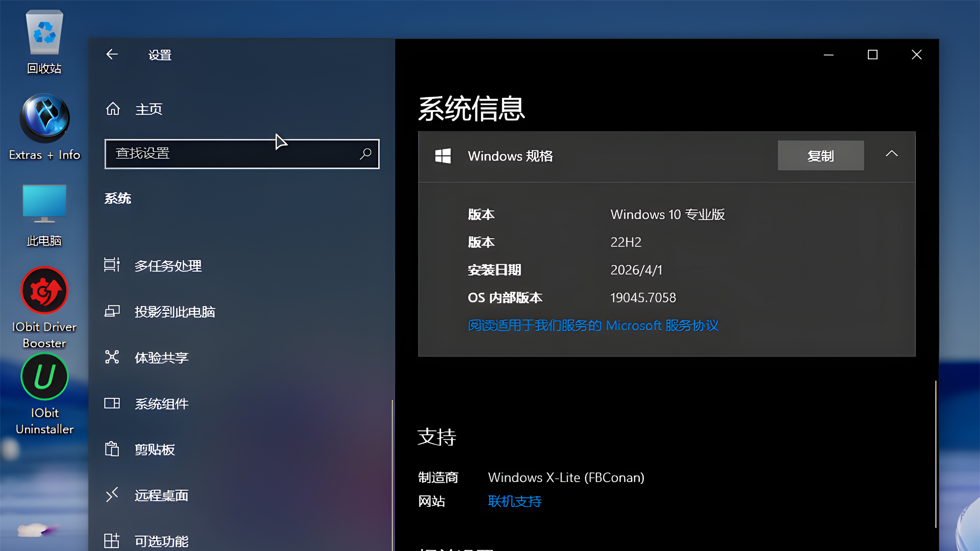Click the Windows logo in Windows 规格 header

(x=443, y=156)
